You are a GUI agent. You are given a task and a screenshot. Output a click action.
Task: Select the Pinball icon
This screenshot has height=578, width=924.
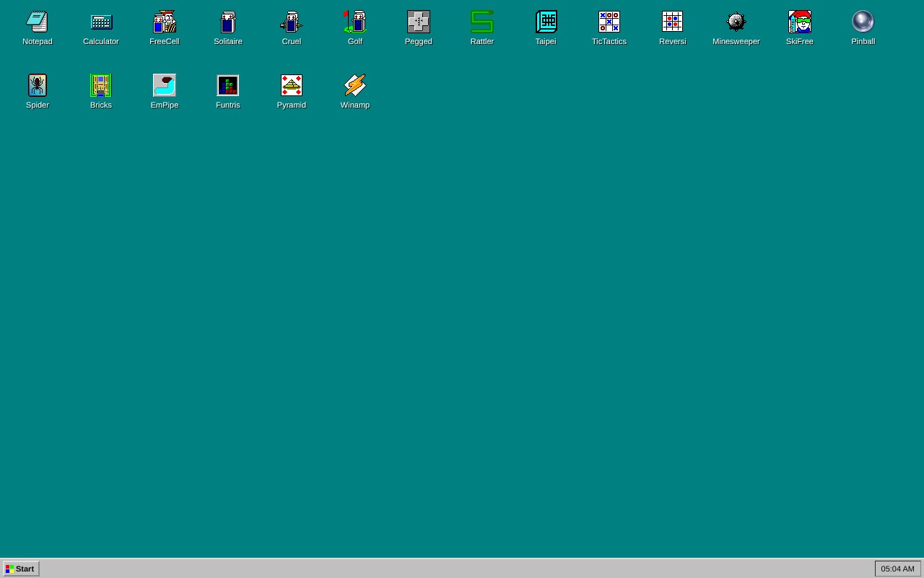(x=863, y=22)
